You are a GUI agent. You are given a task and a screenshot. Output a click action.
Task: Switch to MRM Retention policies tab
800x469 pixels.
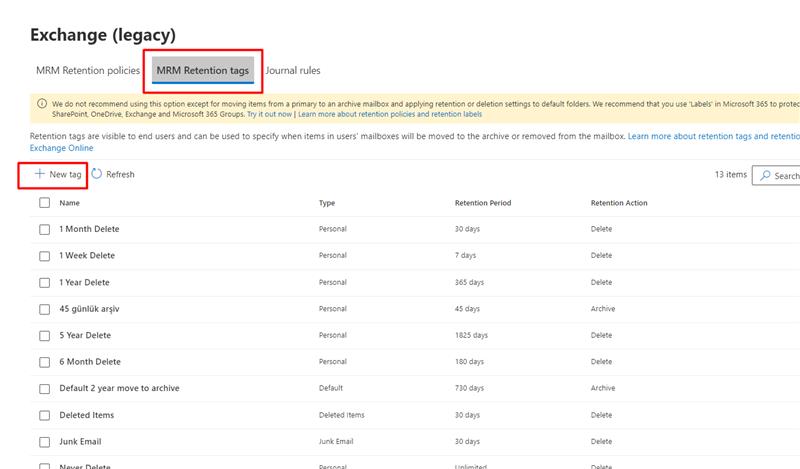tap(87, 71)
